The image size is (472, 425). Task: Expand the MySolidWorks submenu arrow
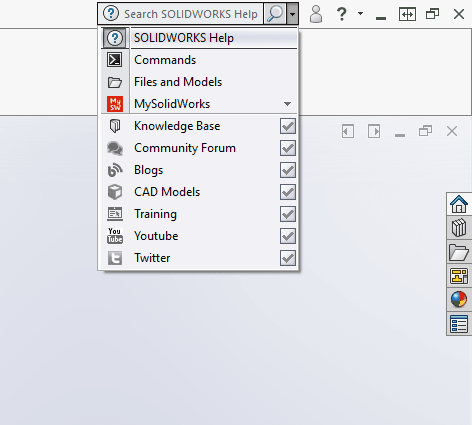click(x=287, y=104)
